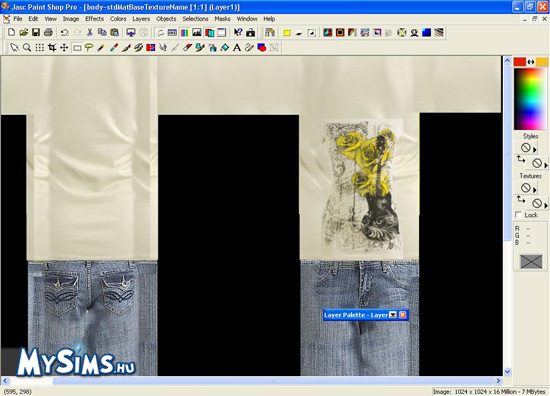Screen dimensions: 550x396
Task: Select the Mover tool
Action: click(64, 48)
